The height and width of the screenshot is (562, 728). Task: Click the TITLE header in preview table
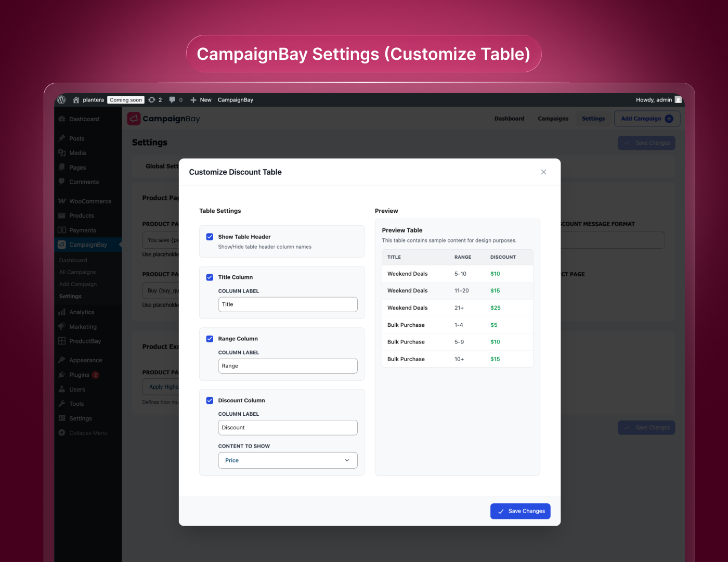pyautogui.click(x=394, y=257)
